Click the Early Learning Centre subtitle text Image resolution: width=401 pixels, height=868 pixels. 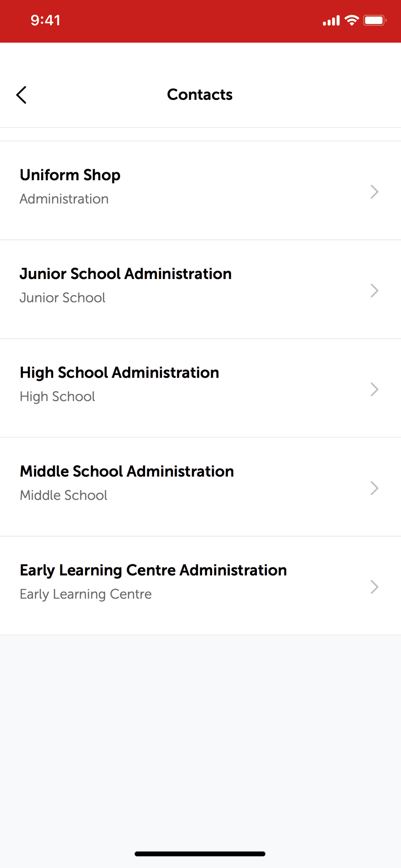coord(86,594)
